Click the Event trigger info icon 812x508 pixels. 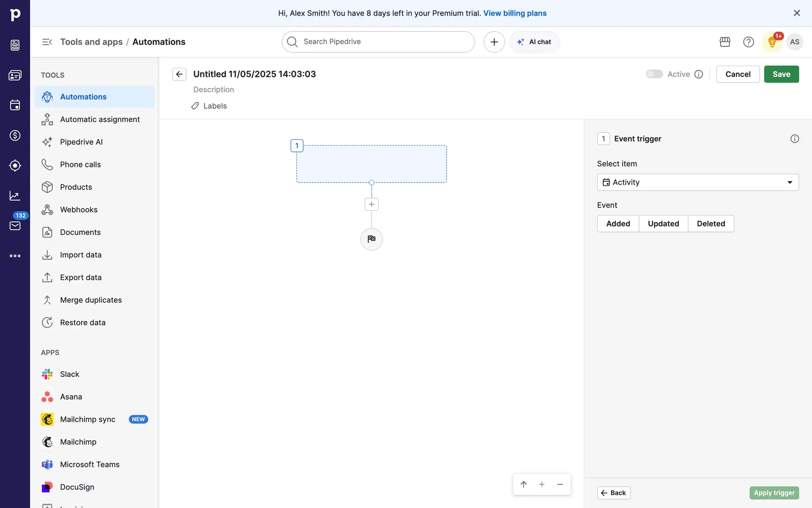[795, 139]
